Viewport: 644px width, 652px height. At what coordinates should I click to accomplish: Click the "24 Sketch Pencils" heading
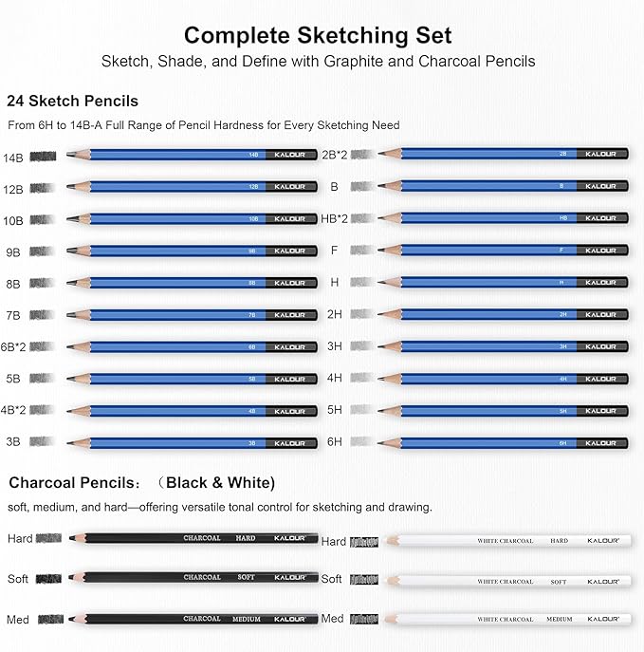[x=72, y=101]
